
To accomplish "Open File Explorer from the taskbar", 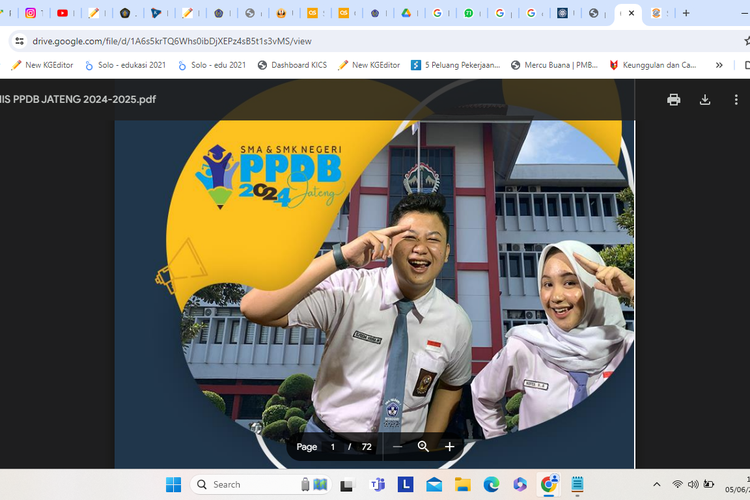I will [x=462, y=484].
